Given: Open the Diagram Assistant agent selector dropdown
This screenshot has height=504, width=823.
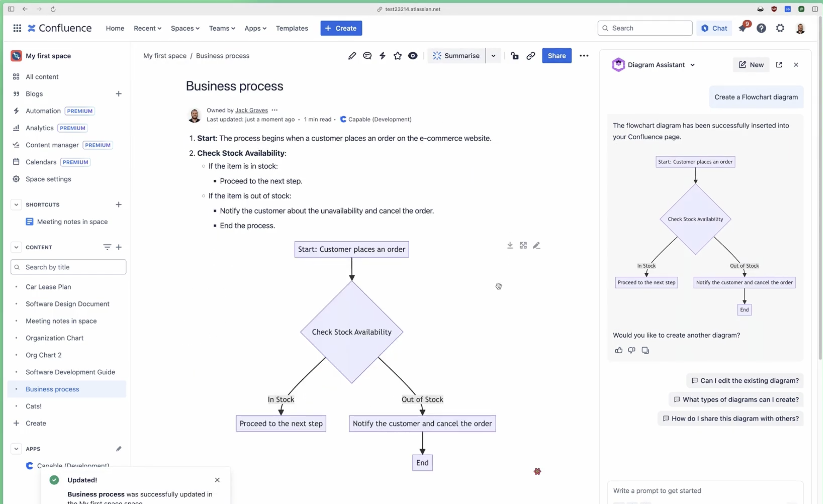Looking at the screenshot, I should (693, 65).
